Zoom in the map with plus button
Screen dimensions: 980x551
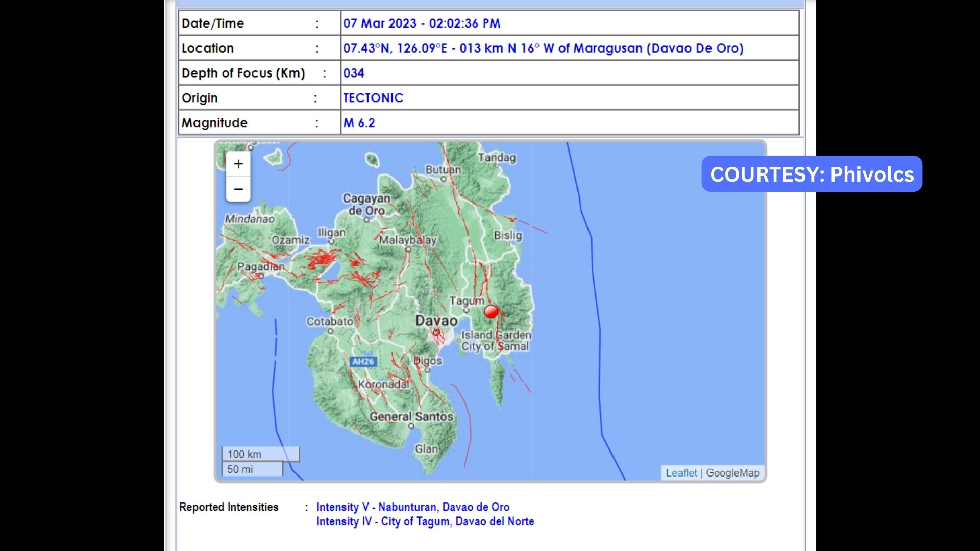(238, 164)
